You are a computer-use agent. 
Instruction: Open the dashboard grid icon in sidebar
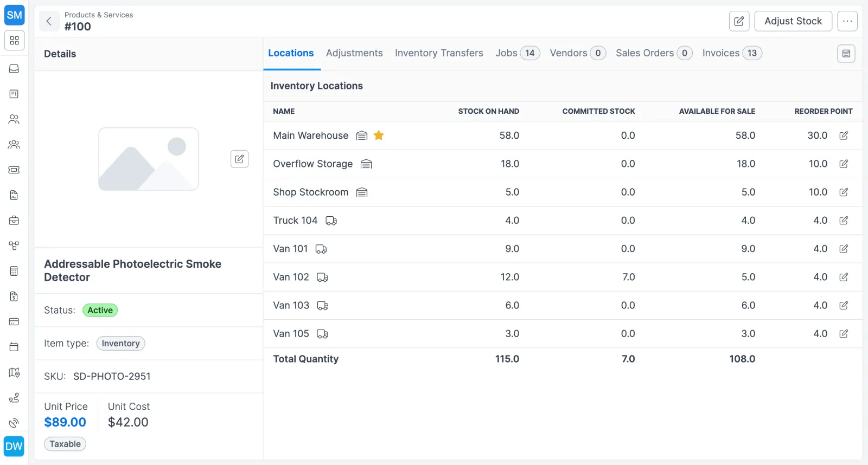point(14,41)
